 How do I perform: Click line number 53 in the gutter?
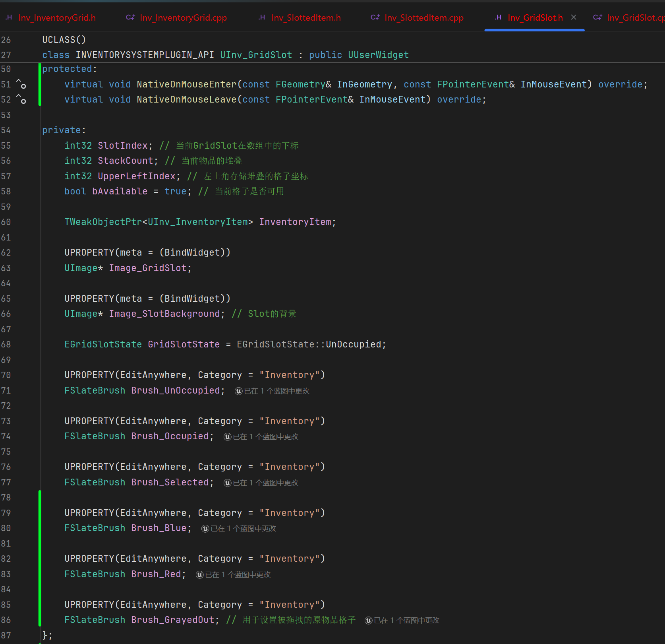(6, 115)
